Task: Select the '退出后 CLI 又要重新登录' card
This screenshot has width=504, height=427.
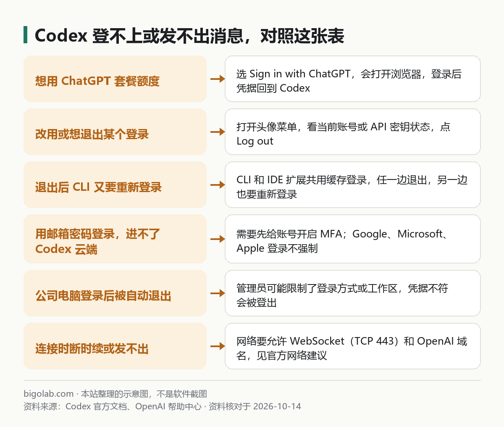Action: point(115,185)
